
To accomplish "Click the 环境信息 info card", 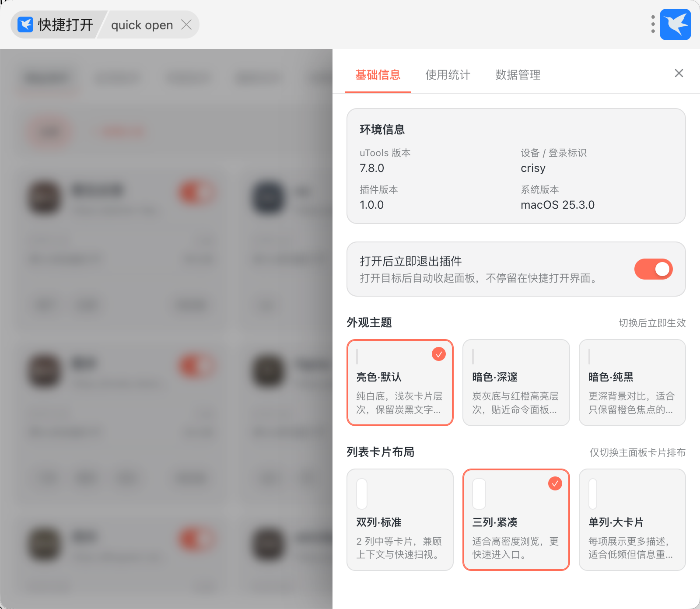I will point(516,166).
